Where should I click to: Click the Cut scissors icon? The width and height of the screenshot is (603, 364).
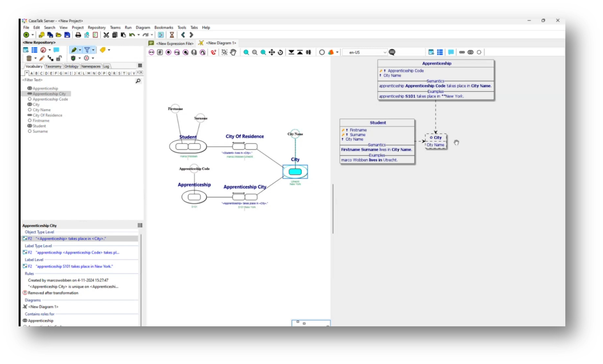coord(106,35)
